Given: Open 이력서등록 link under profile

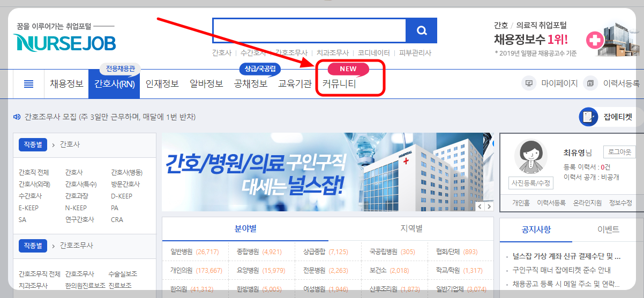Looking at the screenshot, I should tap(551, 203).
